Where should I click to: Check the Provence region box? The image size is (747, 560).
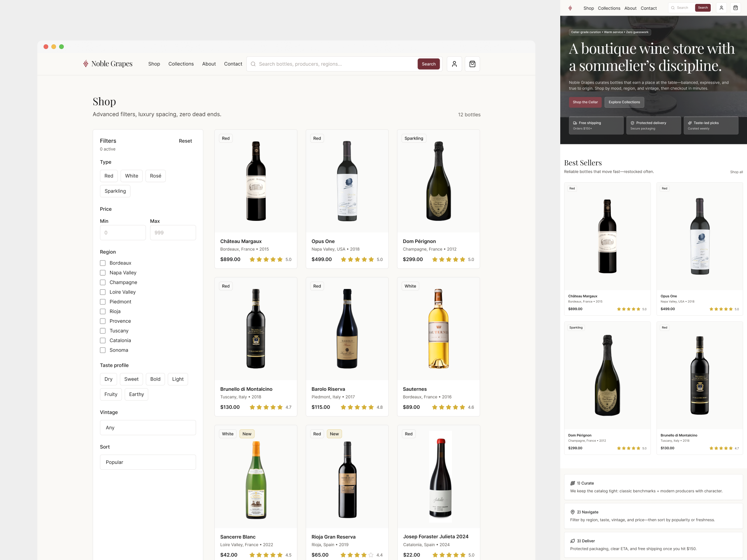(103, 321)
